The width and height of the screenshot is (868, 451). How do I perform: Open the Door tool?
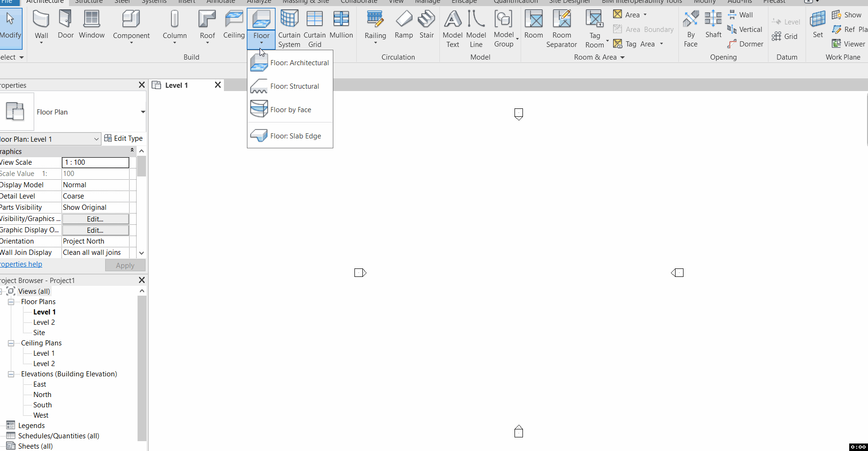(65, 23)
